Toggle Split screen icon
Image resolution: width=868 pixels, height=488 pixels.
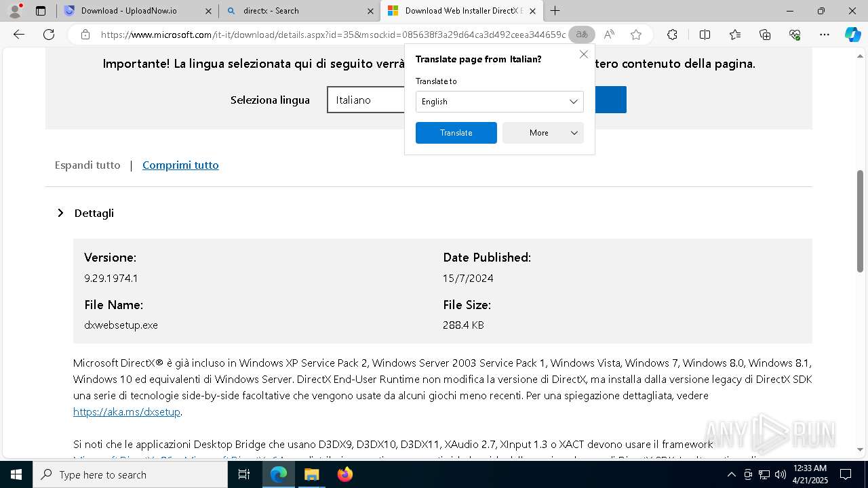705,35
